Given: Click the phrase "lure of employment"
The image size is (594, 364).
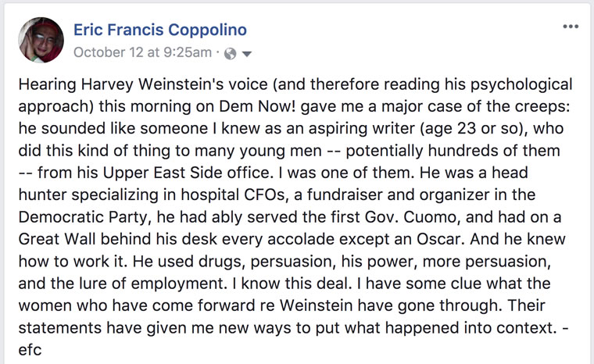Looking at the screenshot, I should 138,284.
